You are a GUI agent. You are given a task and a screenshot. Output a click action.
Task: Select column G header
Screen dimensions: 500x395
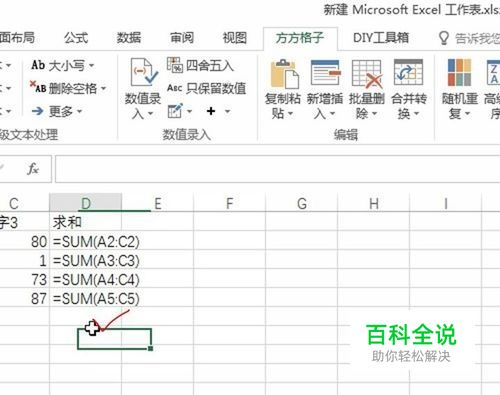click(x=302, y=203)
